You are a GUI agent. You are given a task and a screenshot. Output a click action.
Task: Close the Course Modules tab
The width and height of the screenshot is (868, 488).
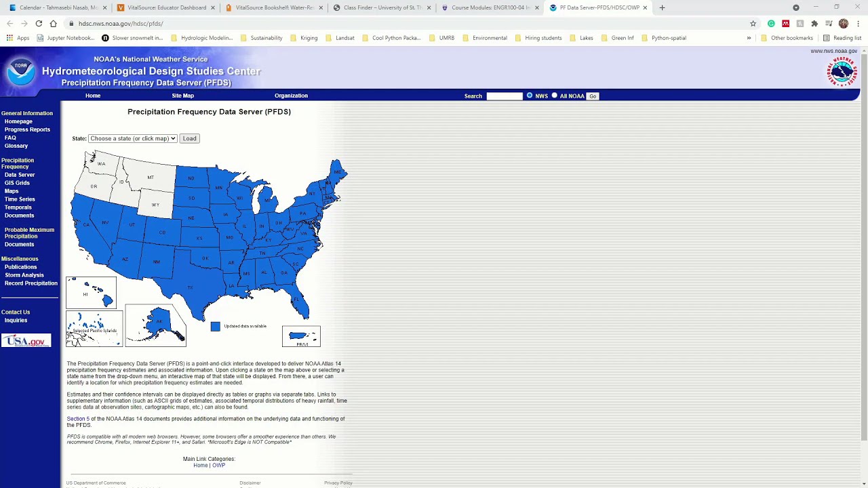point(537,7)
